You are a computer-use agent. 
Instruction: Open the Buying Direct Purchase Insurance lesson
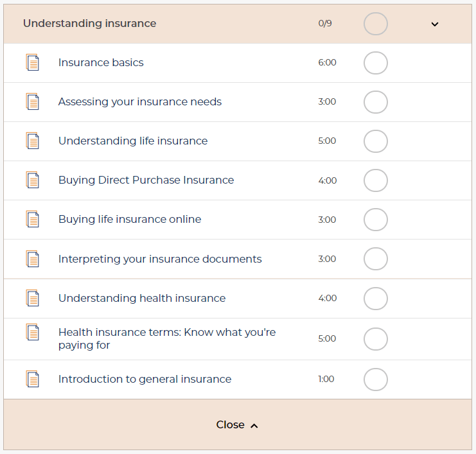(146, 180)
